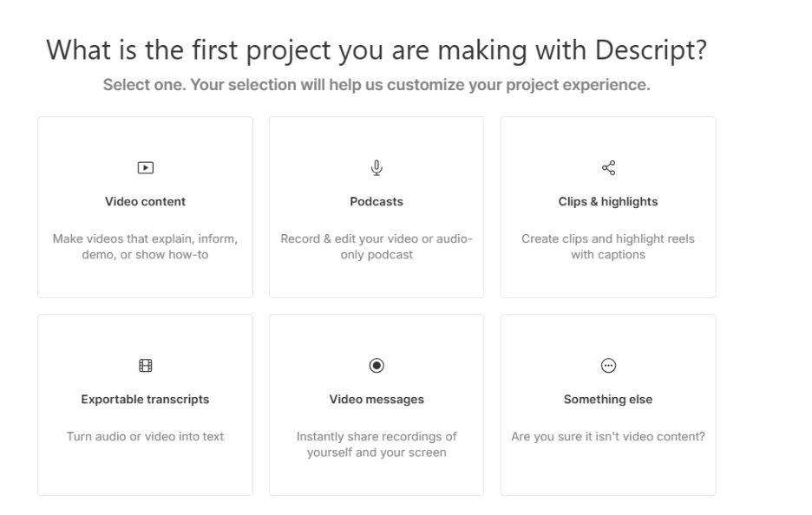
Task: Select Exportable transcripts label
Action: (145, 400)
